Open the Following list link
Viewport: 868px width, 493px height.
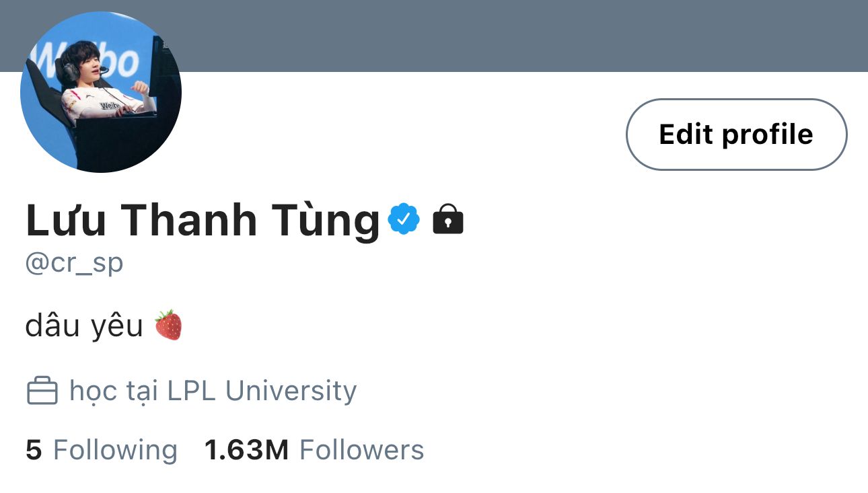tap(115, 450)
